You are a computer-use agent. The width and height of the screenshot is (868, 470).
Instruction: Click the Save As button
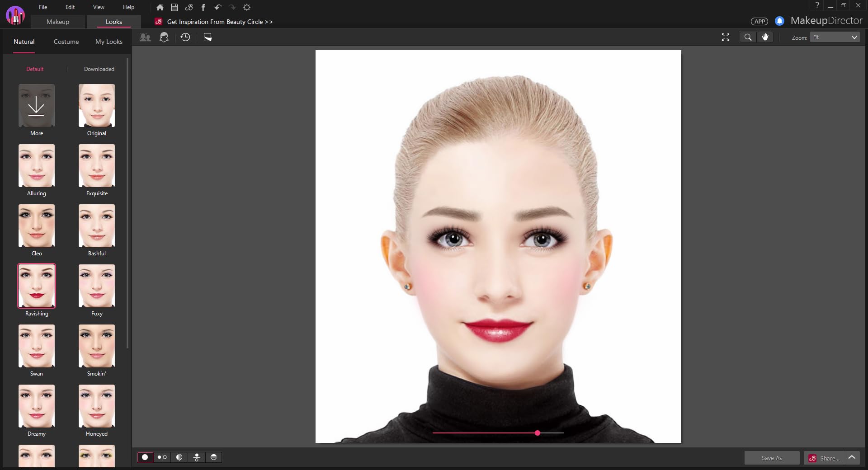click(x=772, y=458)
